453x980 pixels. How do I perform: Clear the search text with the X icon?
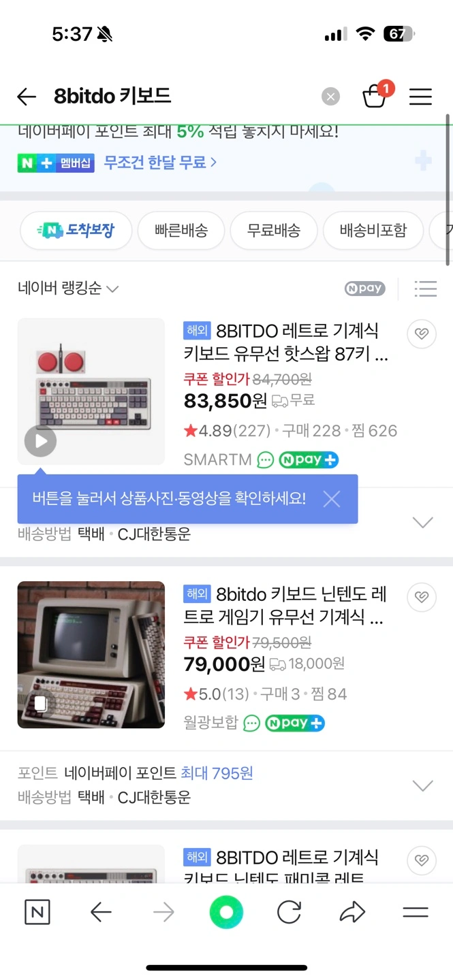click(330, 97)
